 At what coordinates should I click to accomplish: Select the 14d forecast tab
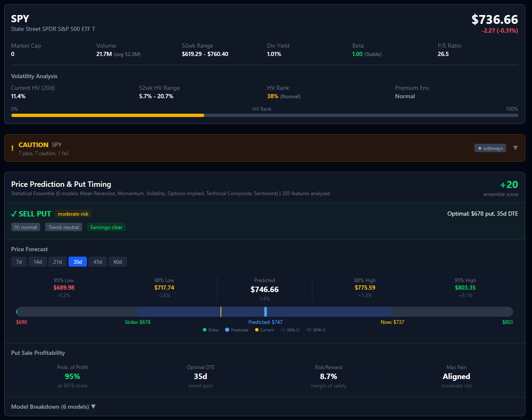pyautogui.click(x=38, y=262)
